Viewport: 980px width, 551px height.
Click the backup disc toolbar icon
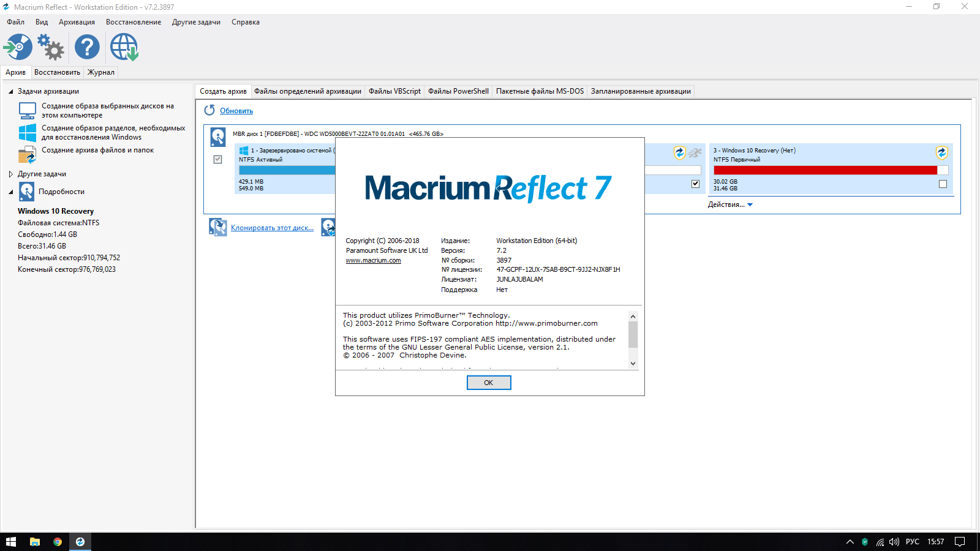tap(18, 47)
